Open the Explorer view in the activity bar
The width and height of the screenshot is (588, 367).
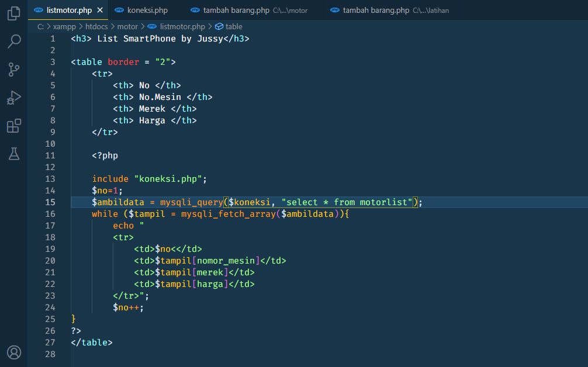point(13,13)
